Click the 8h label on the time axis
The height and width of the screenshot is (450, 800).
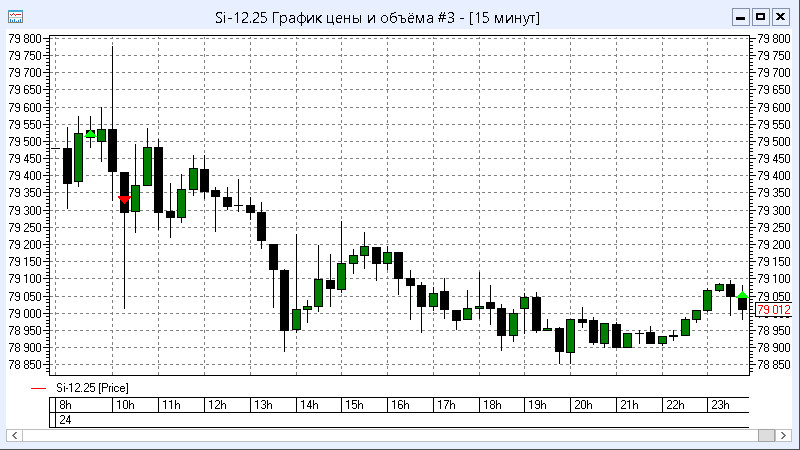65,405
